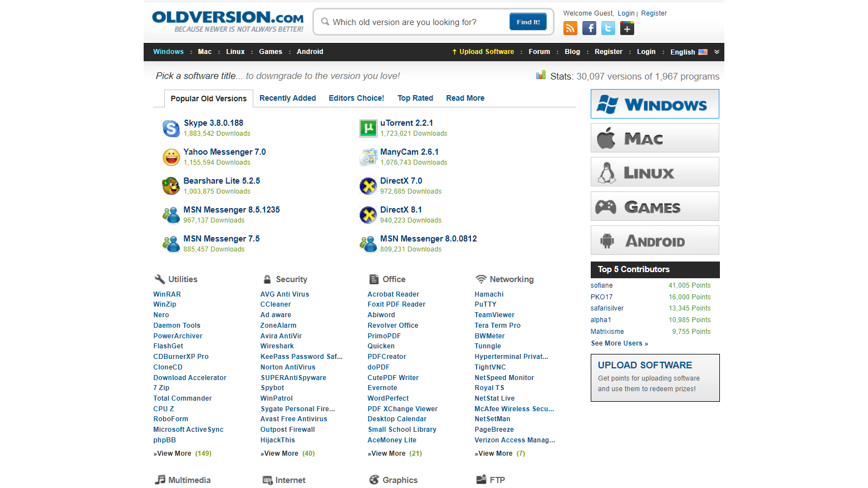This screenshot has width=868, height=488.
Task: Open the Twitter icon link
Action: coord(608,28)
